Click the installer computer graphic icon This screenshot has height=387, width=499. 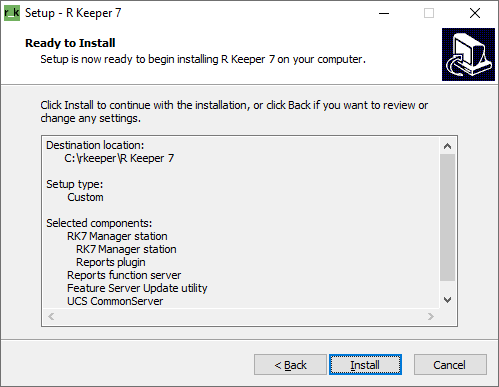468,54
